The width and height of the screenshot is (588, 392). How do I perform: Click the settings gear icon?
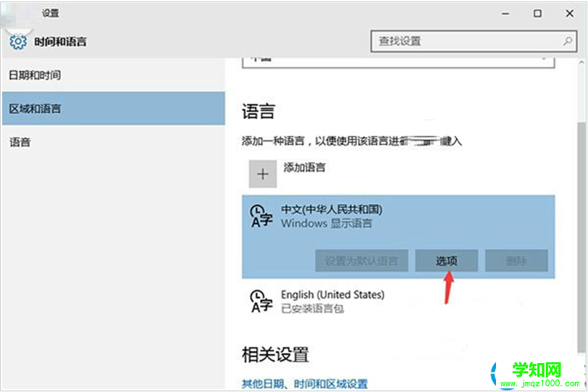coord(18,41)
